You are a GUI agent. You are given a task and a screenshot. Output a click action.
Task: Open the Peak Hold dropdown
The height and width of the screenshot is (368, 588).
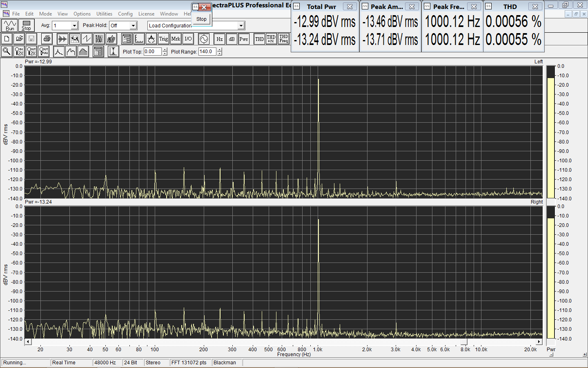click(x=133, y=26)
